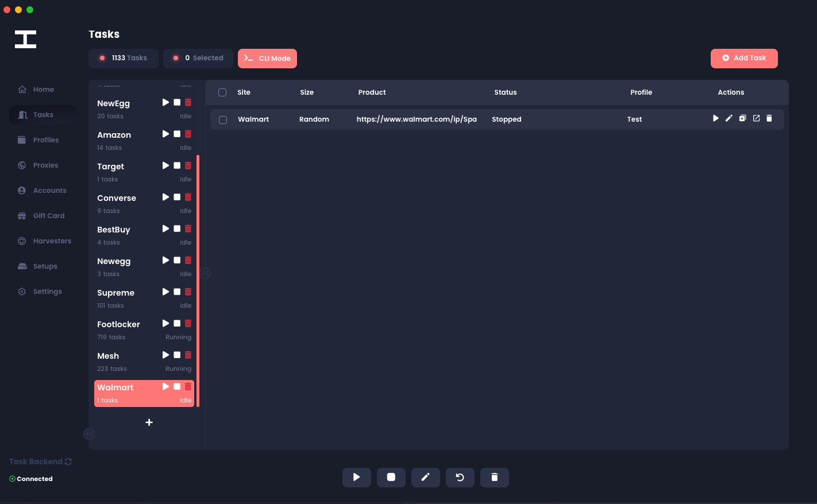Click the 1133 Tasks counter
Screen dimensions: 817x504
tap(124, 58)
